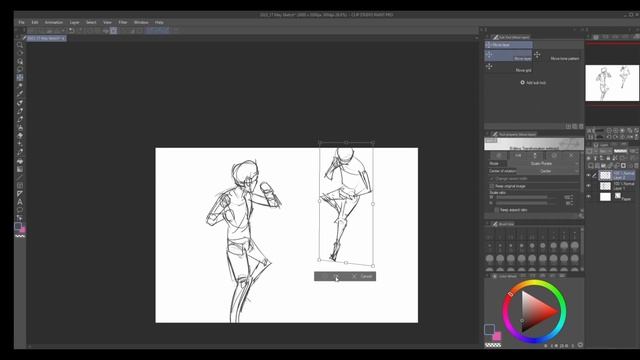Open the File menu
The width and height of the screenshot is (640, 360).
22,22
